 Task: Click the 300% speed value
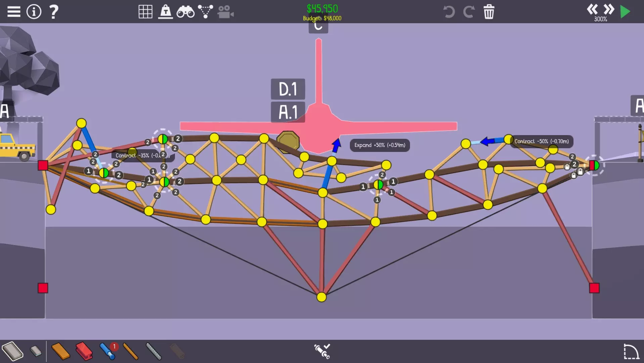coord(600,19)
